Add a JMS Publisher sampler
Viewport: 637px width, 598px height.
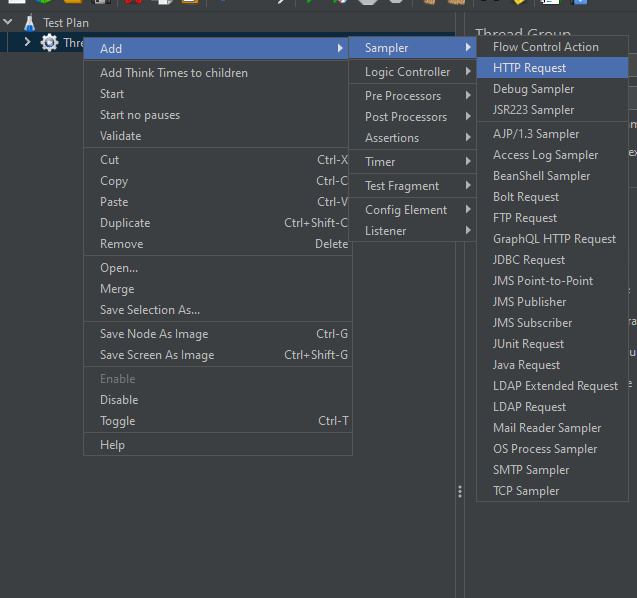coord(552,302)
